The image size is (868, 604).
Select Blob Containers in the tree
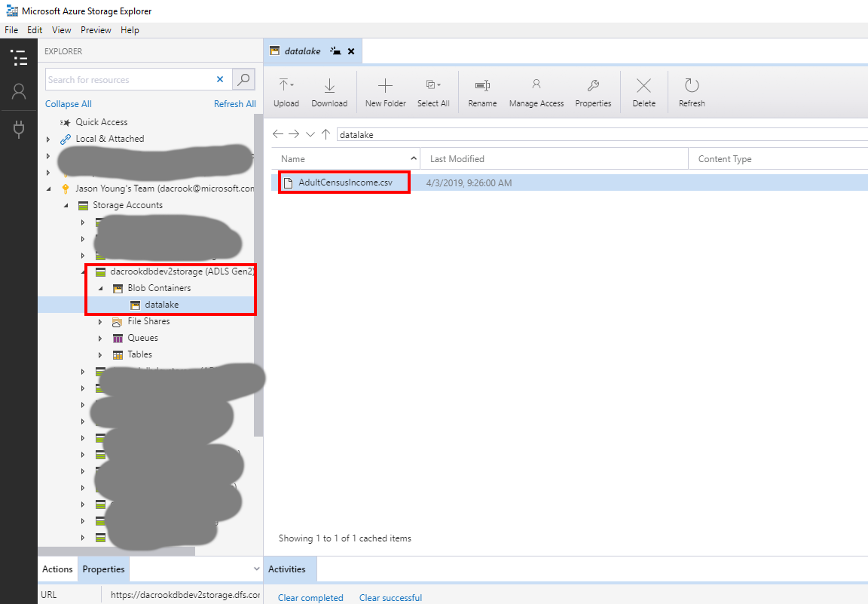159,288
